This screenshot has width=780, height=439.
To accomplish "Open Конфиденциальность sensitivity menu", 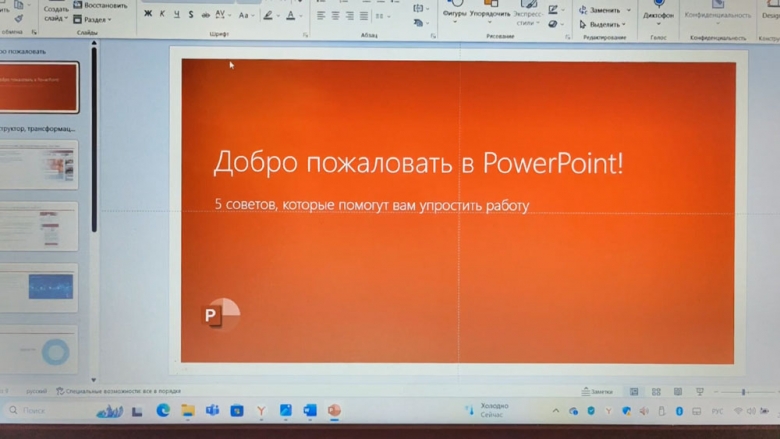I will point(718,13).
